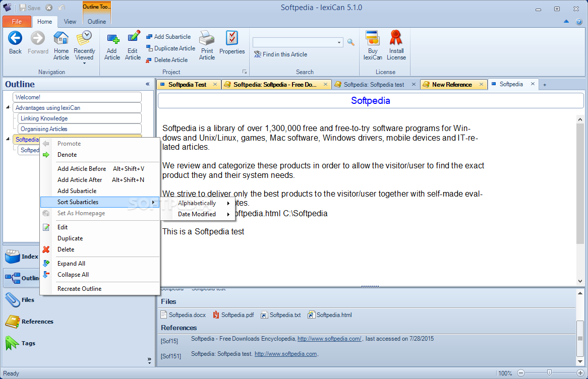Click the zoom slider handle

coord(549,372)
